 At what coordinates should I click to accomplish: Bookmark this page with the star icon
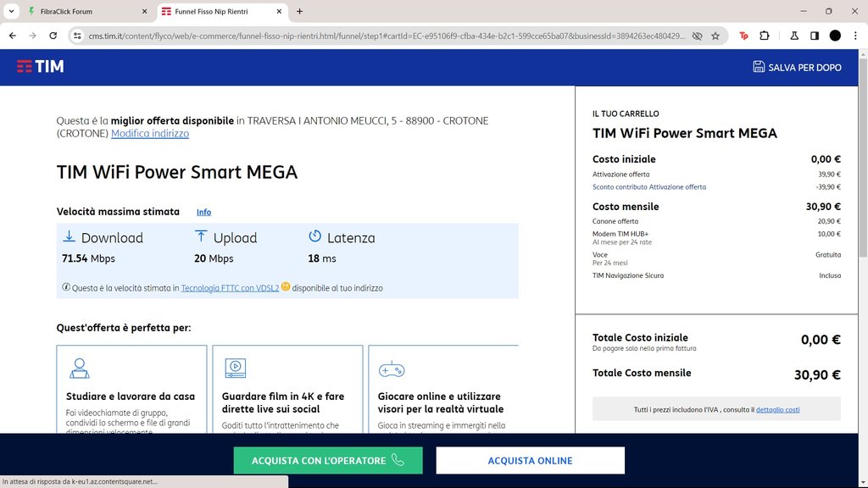click(715, 36)
